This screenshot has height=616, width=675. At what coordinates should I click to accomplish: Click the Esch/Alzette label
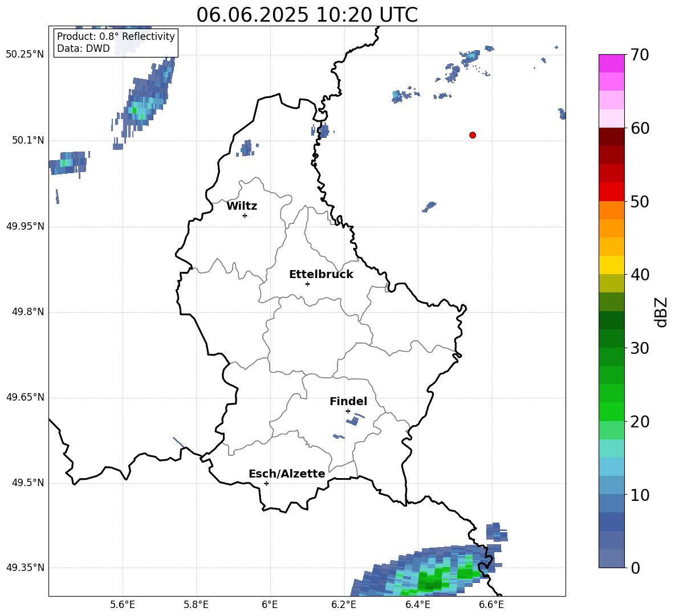pyautogui.click(x=287, y=474)
